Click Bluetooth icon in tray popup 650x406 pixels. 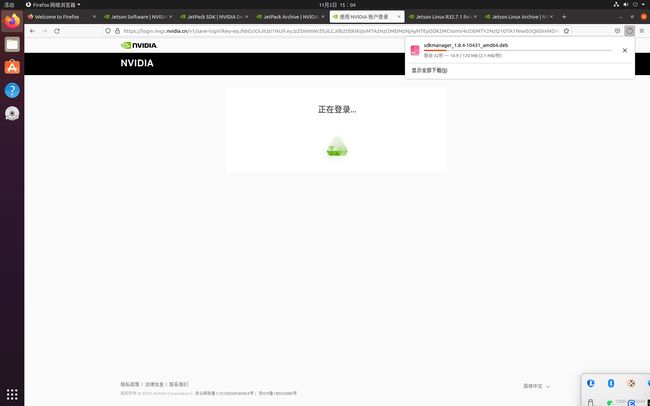[x=611, y=383]
